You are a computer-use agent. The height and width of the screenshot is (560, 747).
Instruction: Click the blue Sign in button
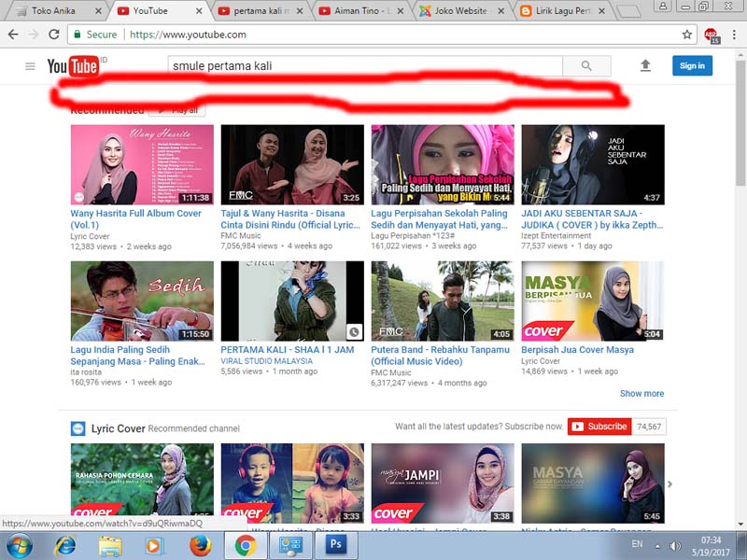(x=692, y=65)
